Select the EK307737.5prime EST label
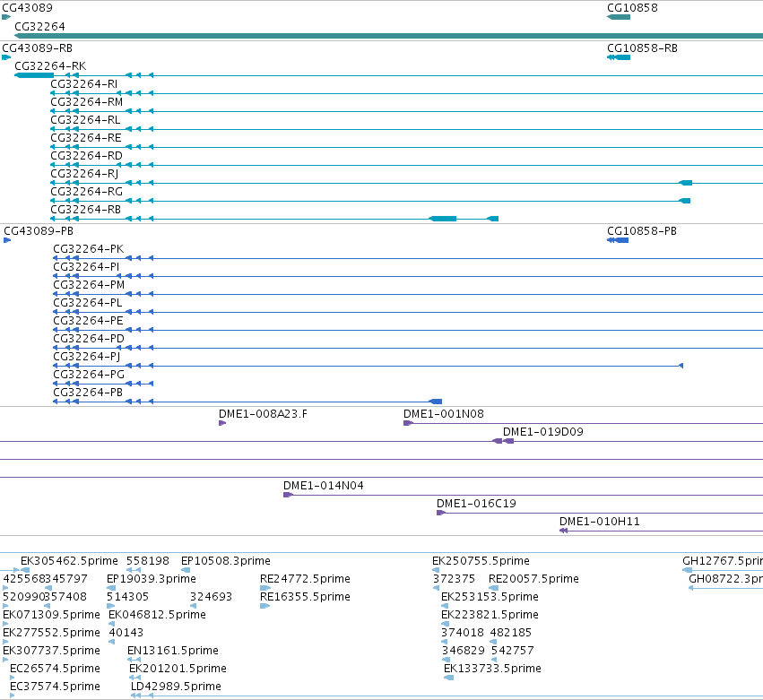Viewport: 763px width, 700px height. click(x=52, y=651)
